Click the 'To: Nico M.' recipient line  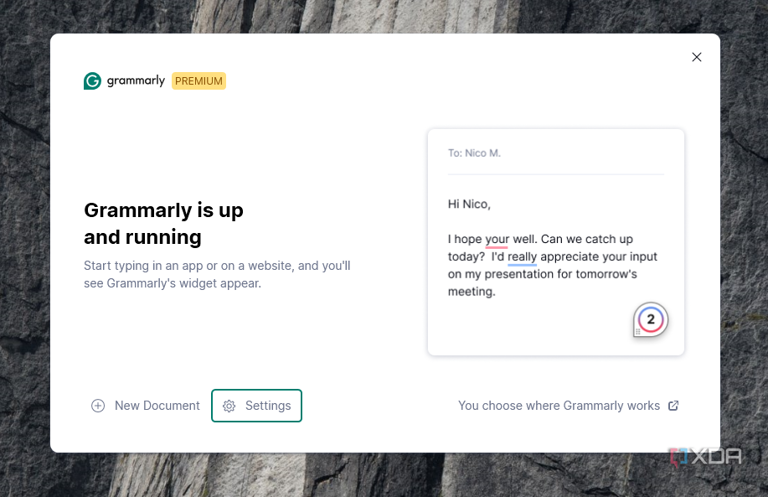[474, 153]
